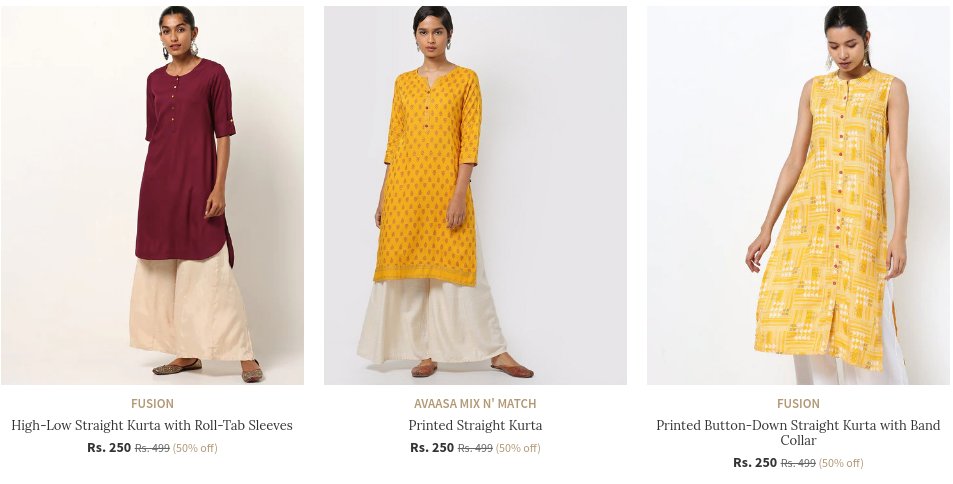
Task: Click the AVAASA MIX N' MATCH brand label
Action: pyautogui.click(x=475, y=404)
